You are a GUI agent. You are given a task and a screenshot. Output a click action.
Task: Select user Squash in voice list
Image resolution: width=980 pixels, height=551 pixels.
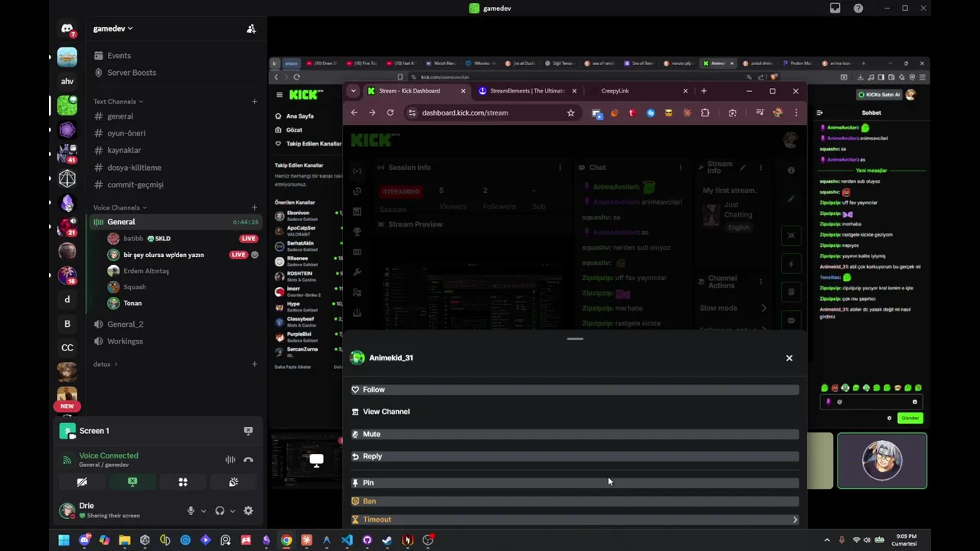pyautogui.click(x=134, y=287)
